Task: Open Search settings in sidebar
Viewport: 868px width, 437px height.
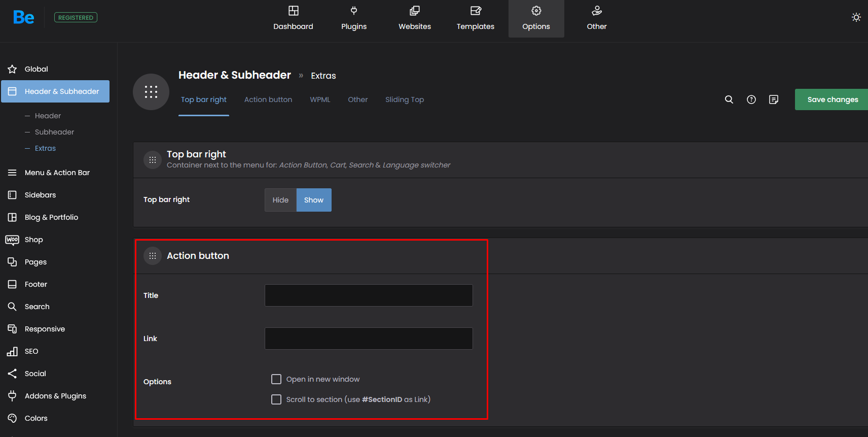Action: [x=55, y=307]
